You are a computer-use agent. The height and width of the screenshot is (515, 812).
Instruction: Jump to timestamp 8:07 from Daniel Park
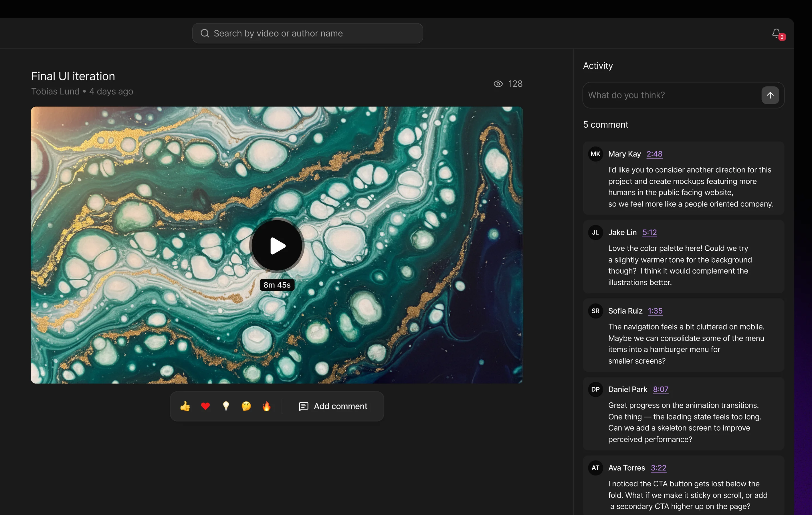661,389
